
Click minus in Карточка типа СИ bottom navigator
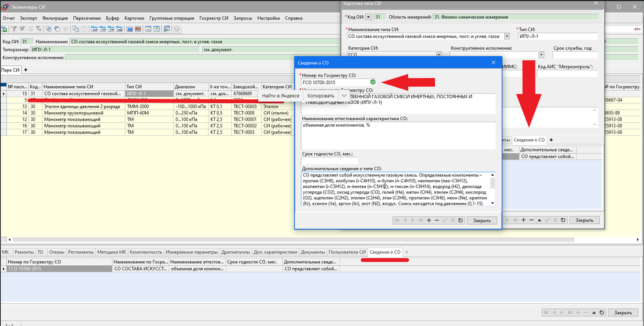coord(532,220)
